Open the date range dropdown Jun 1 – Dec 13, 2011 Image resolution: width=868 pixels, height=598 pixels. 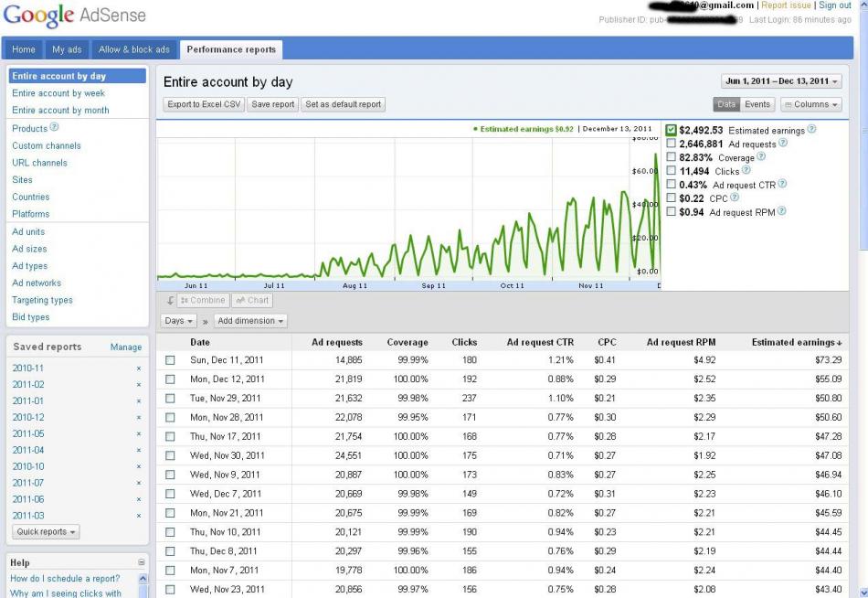(781, 80)
